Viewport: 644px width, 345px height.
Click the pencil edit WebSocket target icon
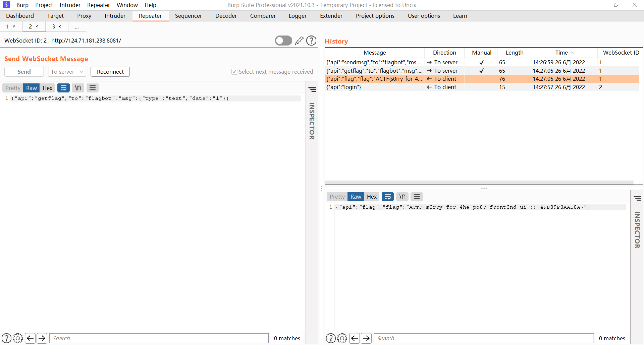299,41
